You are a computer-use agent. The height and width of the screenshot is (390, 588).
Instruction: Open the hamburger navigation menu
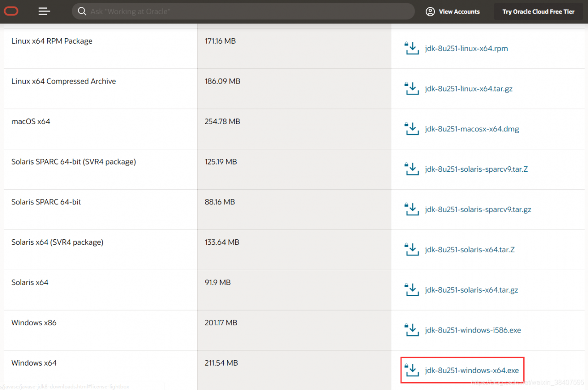45,11
